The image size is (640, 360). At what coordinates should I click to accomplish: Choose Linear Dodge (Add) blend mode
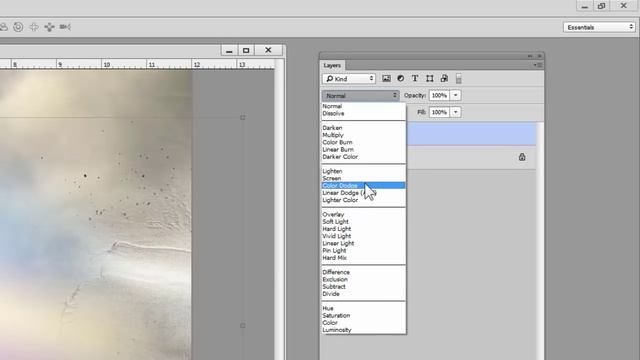point(364,193)
